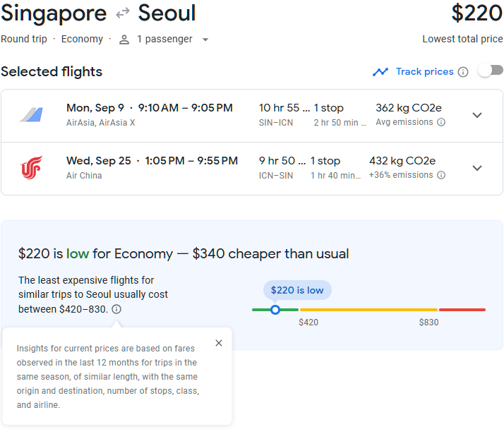The height and width of the screenshot is (434, 504).
Task: Click the person icon next to passenger count
Action: tap(124, 40)
